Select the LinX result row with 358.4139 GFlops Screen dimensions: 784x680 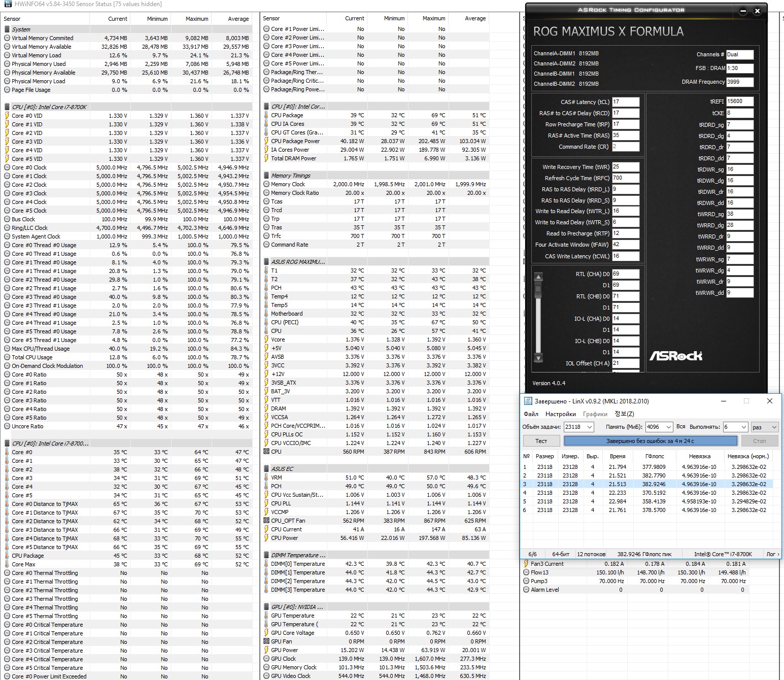[x=647, y=501]
